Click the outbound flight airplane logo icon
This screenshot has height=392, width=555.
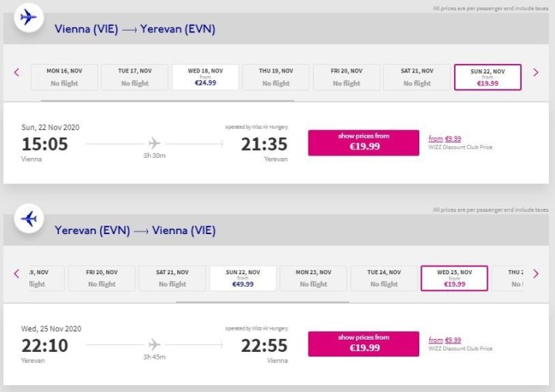pyautogui.click(x=29, y=16)
